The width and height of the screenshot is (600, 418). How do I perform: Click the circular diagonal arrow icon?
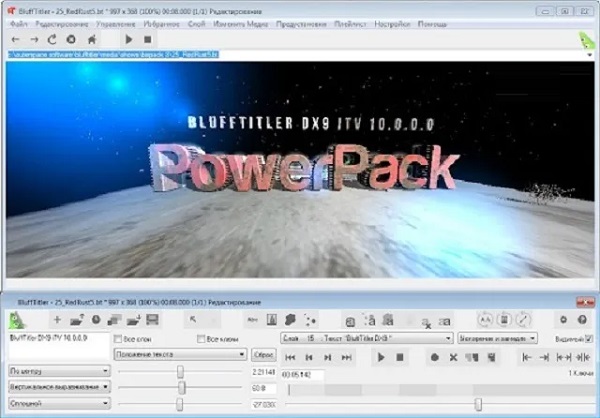pos(523,319)
